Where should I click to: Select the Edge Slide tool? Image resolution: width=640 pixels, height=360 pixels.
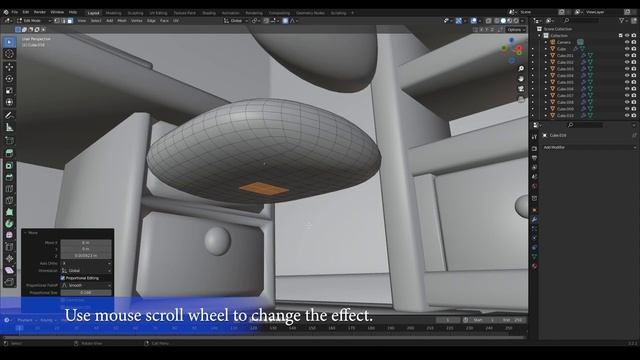pos(9,247)
